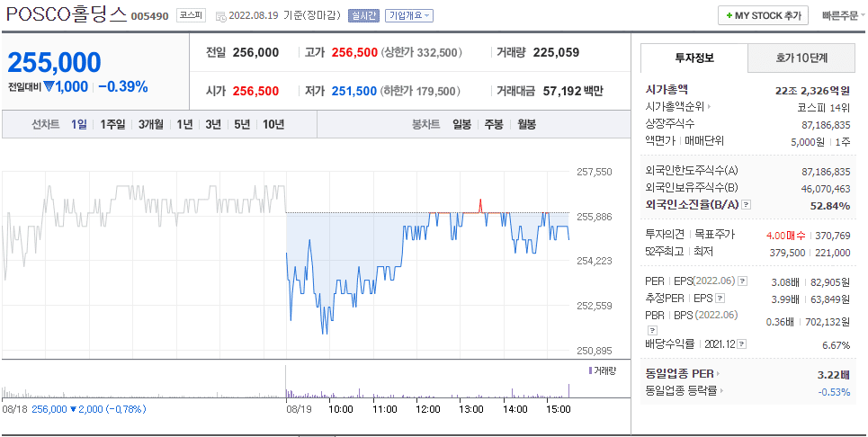Click 코스피 14위 ranking value
868x437 pixels.
(x=825, y=107)
